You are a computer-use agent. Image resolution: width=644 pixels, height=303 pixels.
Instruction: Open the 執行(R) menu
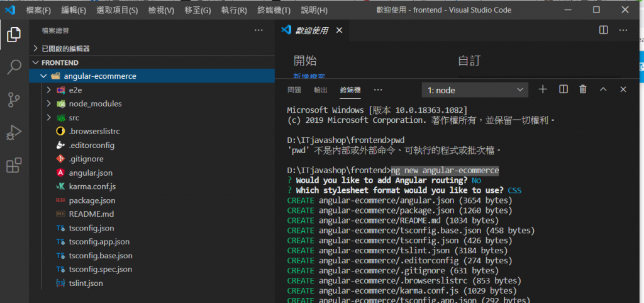(x=234, y=10)
